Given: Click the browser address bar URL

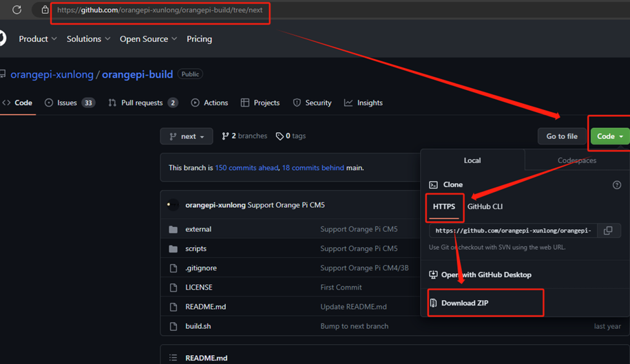Looking at the screenshot, I should click(x=160, y=10).
